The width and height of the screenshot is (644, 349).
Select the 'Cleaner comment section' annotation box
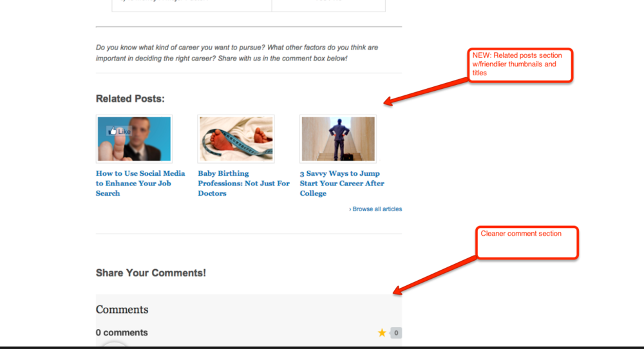coord(527,243)
